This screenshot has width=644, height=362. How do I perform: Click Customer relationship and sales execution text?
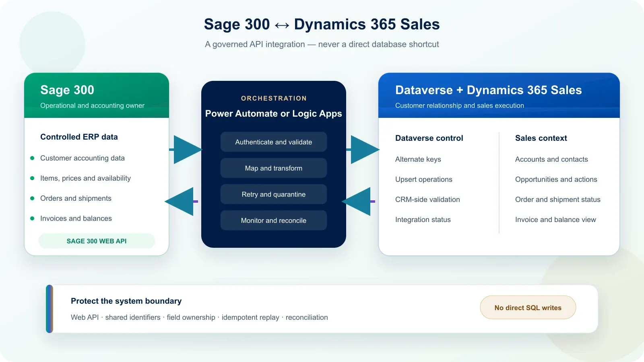click(460, 105)
